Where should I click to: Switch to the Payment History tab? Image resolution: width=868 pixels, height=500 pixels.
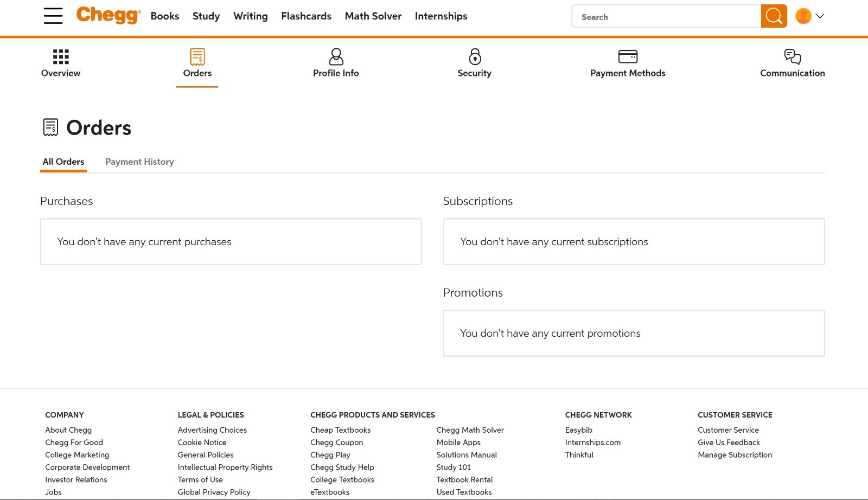coord(139,162)
